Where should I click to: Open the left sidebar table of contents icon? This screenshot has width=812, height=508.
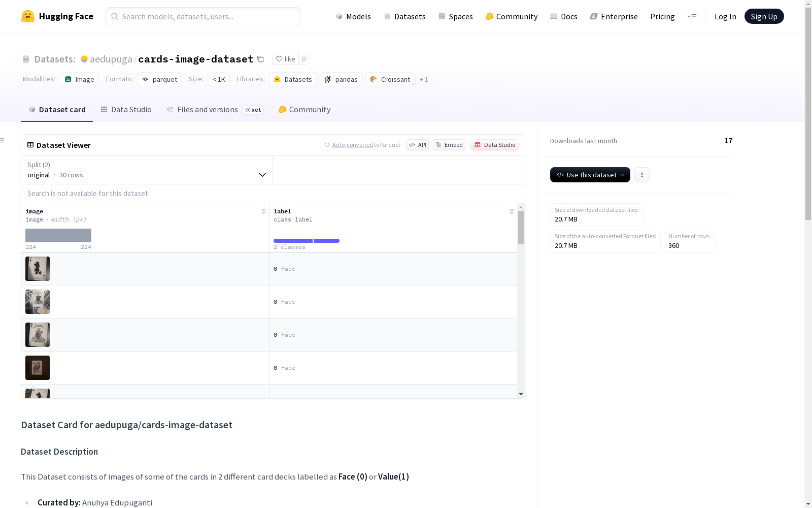coord(3,140)
